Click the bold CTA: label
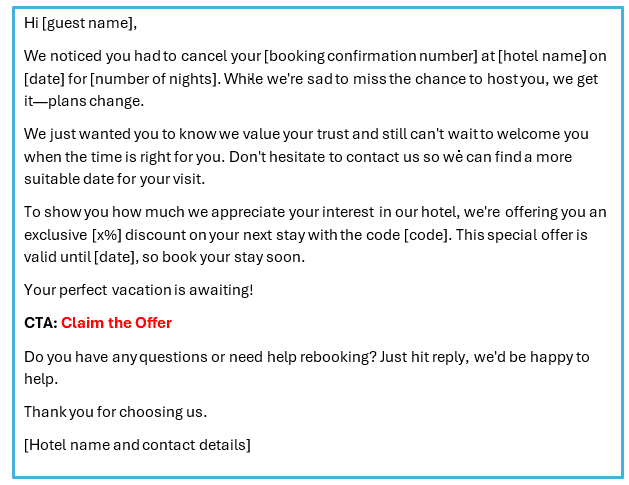Viewport: 629px width, 485px height. coord(41,323)
